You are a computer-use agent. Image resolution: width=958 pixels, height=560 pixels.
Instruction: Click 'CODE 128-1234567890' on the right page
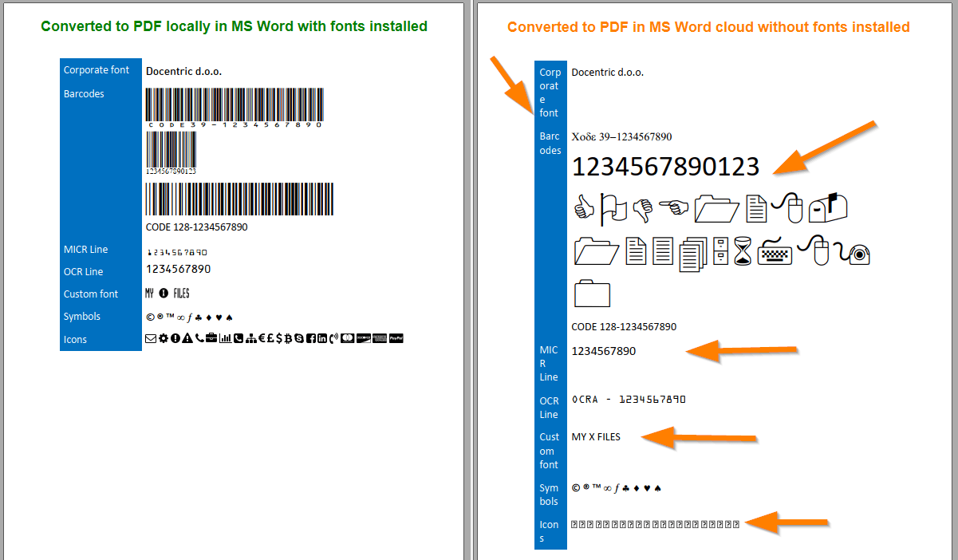pyautogui.click(x=624, y=327)
